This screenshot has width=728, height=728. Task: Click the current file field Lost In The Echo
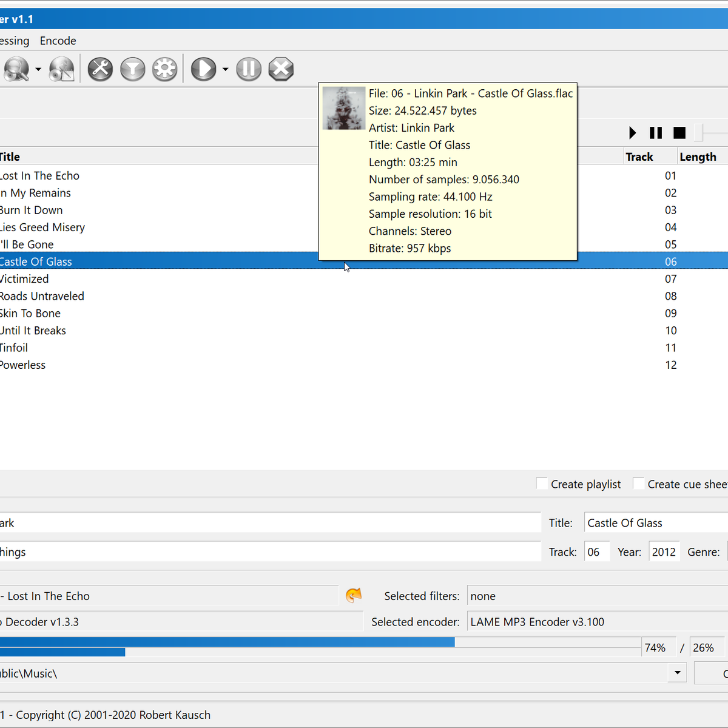(x=169, y=596)
